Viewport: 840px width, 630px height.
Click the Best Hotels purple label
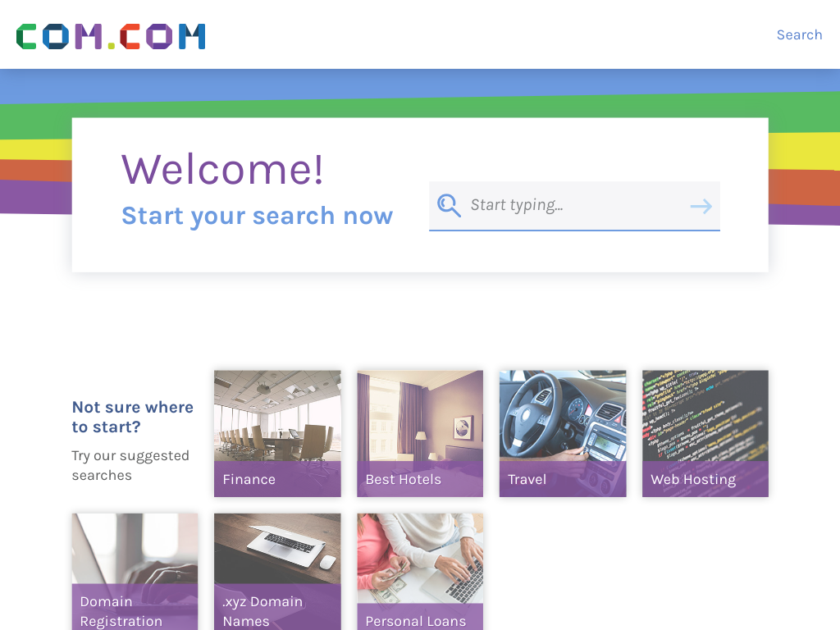tap(420, 479)
